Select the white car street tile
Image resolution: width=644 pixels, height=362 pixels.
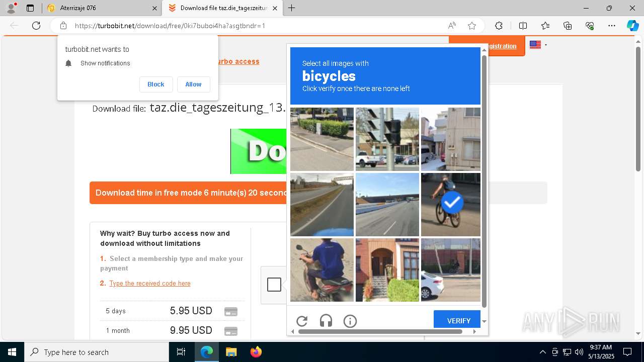[x=451, y=270]
